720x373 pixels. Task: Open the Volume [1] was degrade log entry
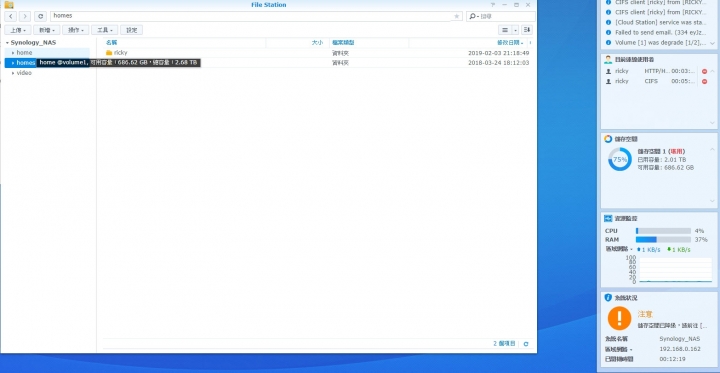coord(660,42)
